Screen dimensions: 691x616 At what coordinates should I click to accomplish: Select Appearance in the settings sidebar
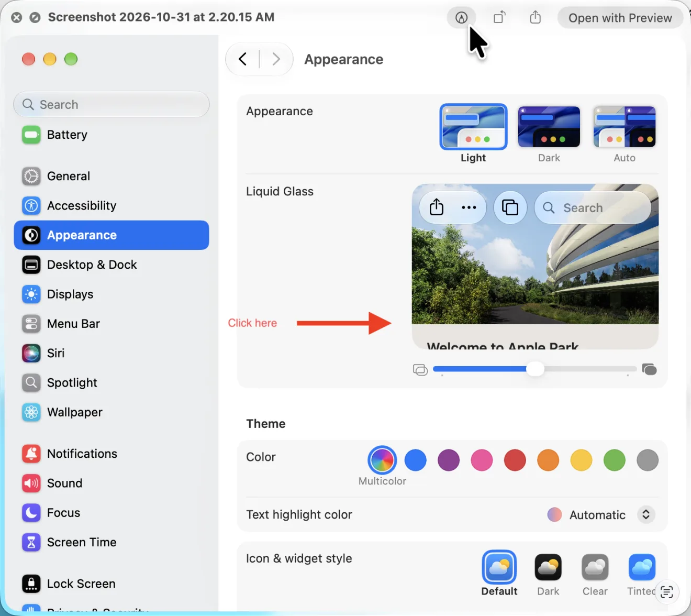click(112, 235)
